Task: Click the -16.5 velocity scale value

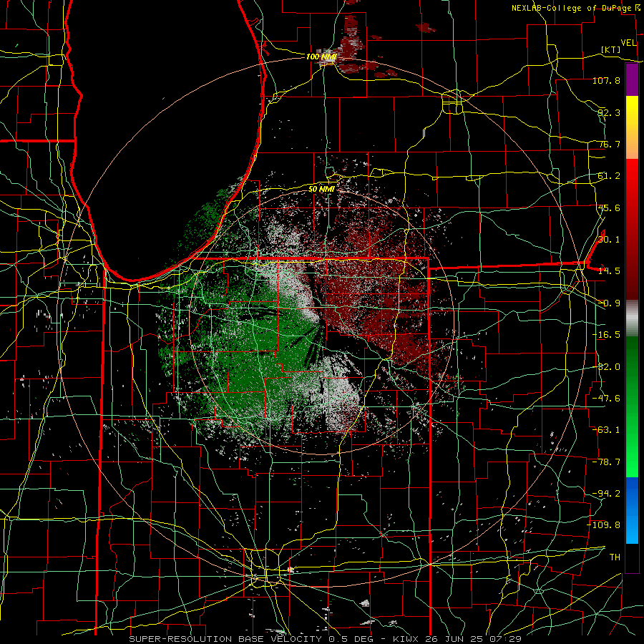Action: [606, 335]
